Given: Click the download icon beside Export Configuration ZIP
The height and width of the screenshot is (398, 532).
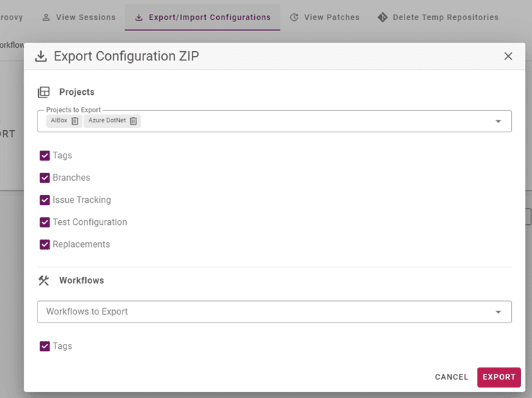Looking at the screenshot, I should [x=41, y=56].
